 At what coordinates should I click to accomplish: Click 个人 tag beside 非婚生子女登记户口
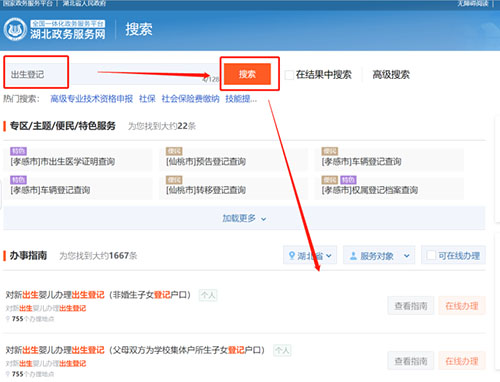tap(208, 295)
